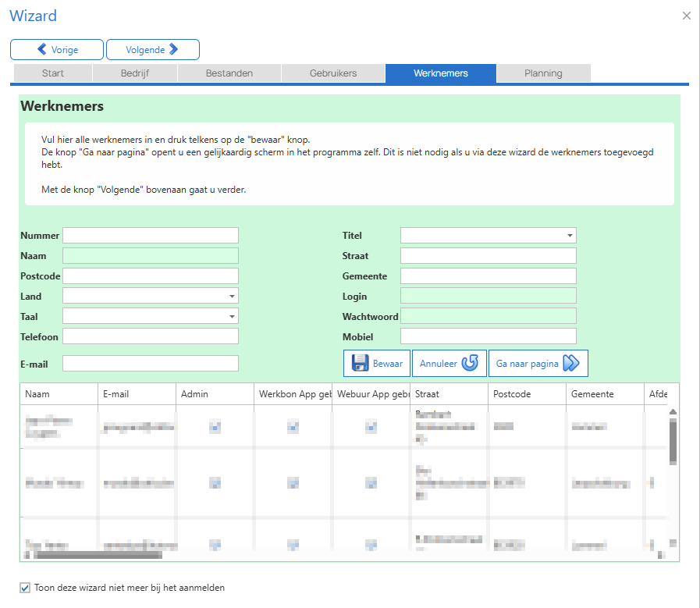
Task: Click the Webuur App column header
Action: tap(371, 394)
